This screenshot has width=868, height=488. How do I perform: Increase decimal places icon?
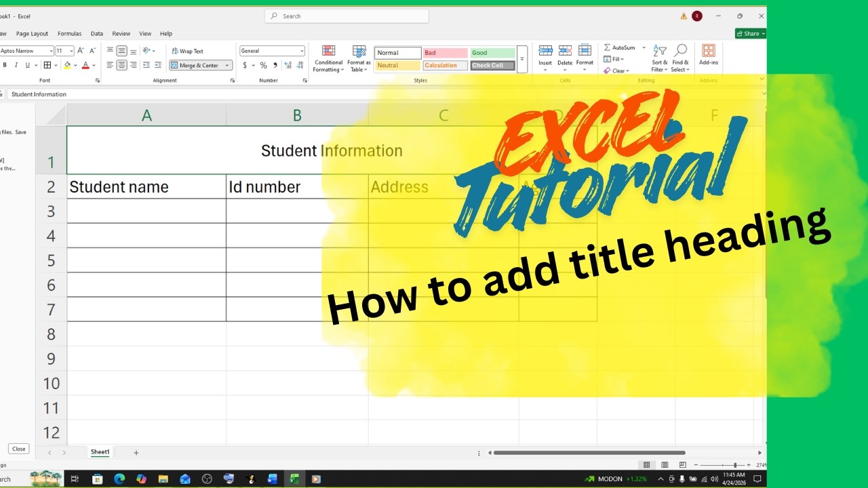tap(288, 65)
